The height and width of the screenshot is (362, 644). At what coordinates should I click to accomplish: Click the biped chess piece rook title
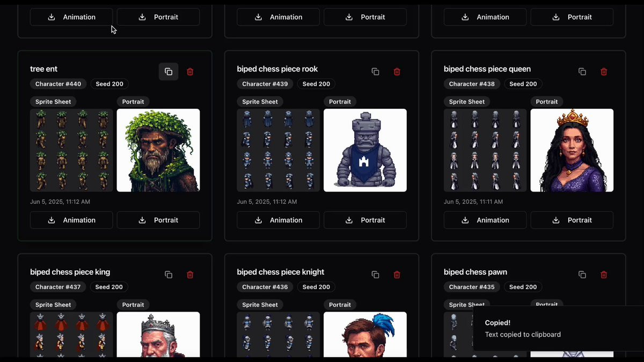277,69
